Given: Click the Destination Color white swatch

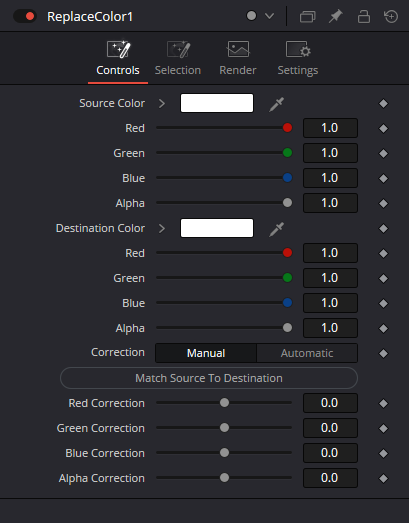Looking at the screenshot, I should (x=217, y=228).
